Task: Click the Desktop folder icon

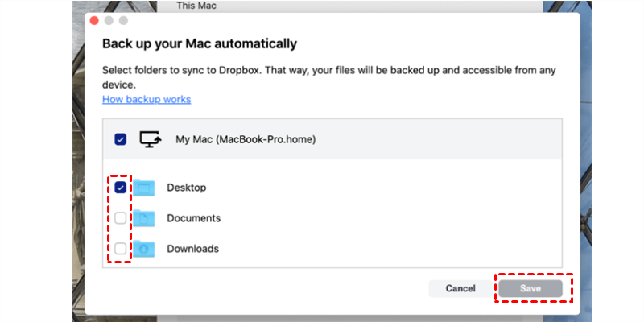Action: 143,188
